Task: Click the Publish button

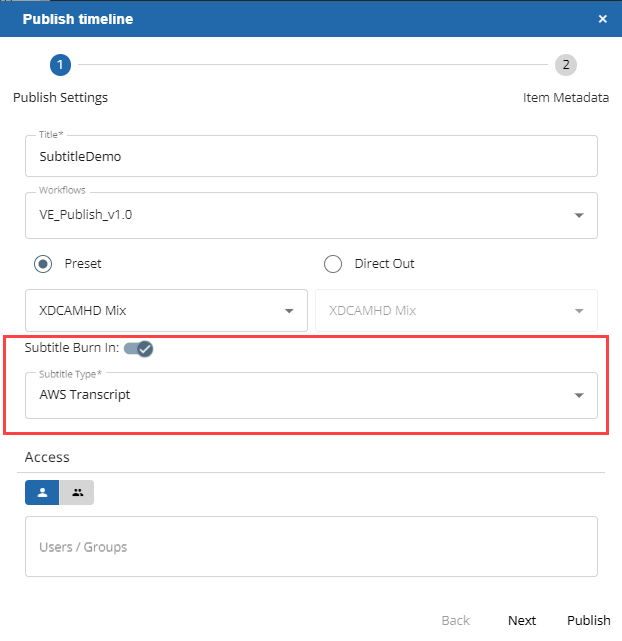Action: click(588, 620)
